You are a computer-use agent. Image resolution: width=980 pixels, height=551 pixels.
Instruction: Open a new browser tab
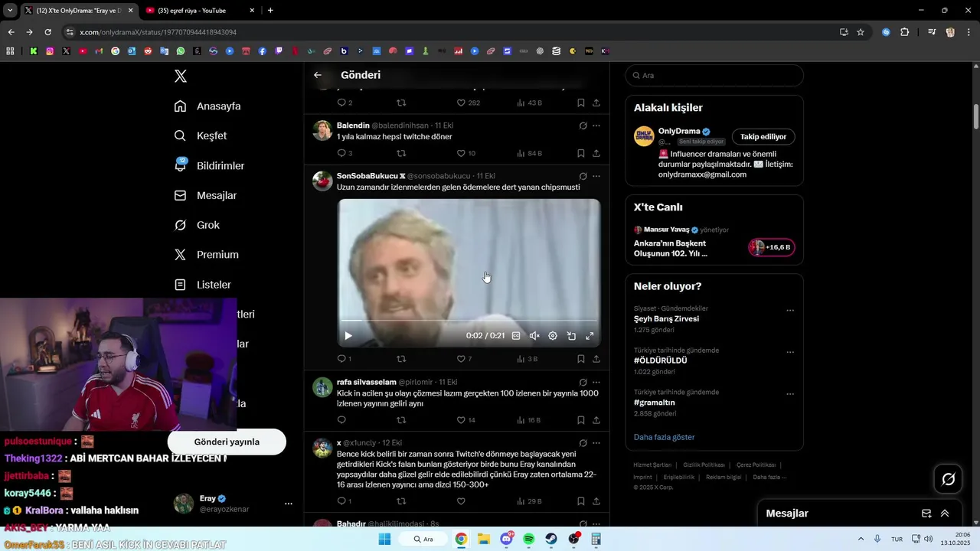click(x=270, y=10)
